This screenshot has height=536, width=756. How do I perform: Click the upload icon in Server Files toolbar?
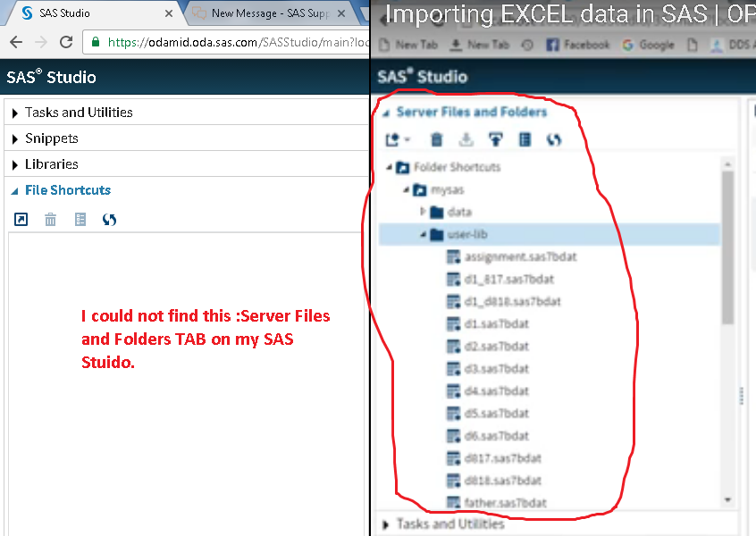point(495,139)
